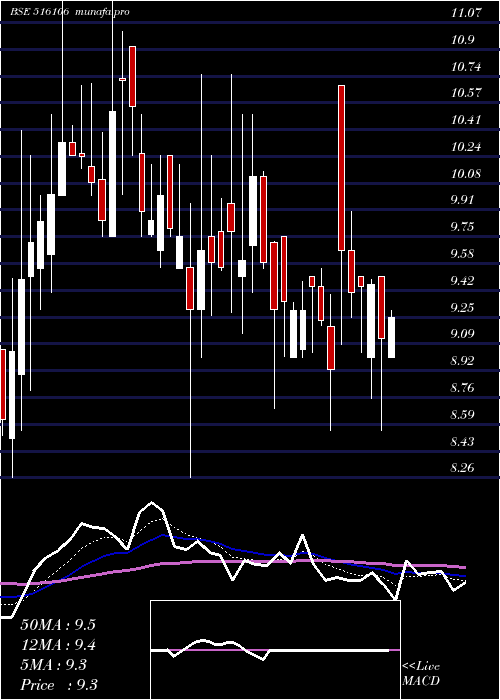Click the red candle topping near 10.9
Screen dimensions: 500x700
coord(132,76)
